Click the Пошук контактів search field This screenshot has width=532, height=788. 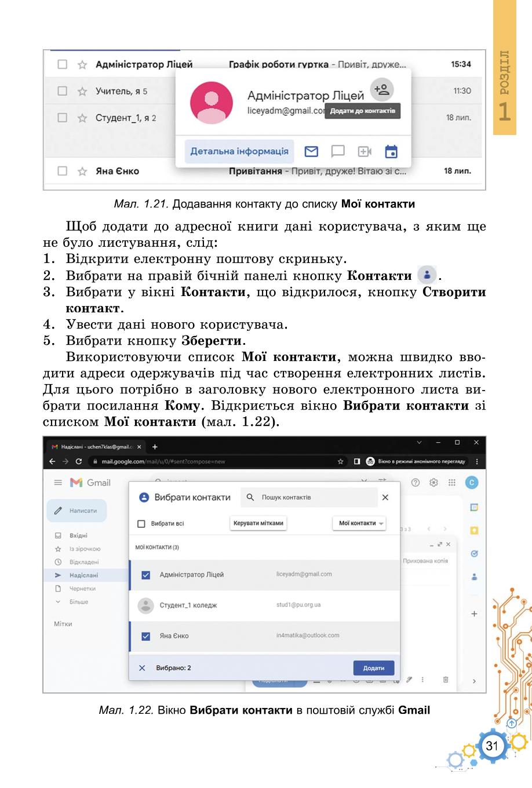coord(309,497)
